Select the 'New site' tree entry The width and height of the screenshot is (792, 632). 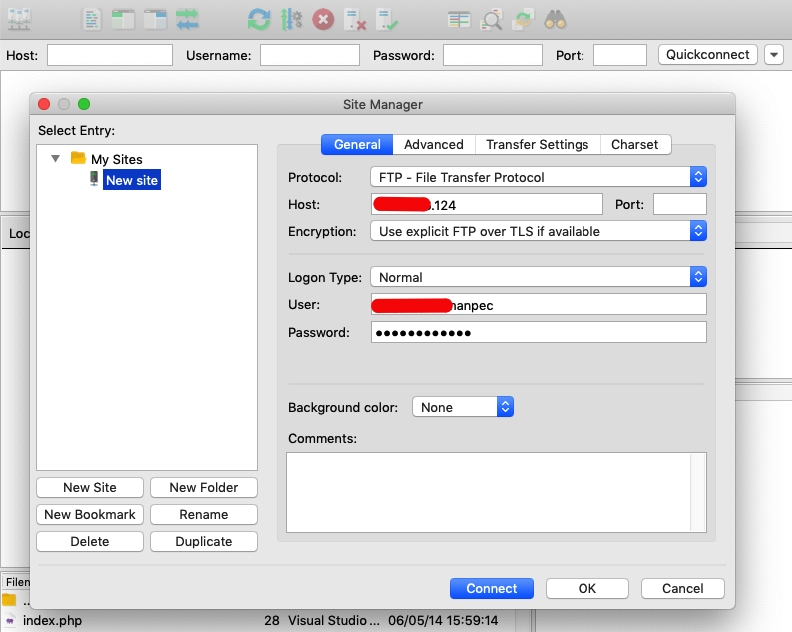[x=131, y=180]
